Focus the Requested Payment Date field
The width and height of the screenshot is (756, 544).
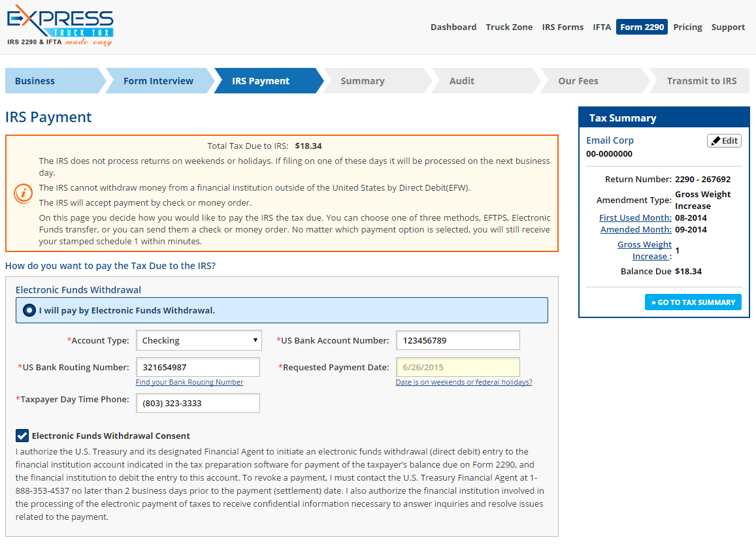point(457,367)
